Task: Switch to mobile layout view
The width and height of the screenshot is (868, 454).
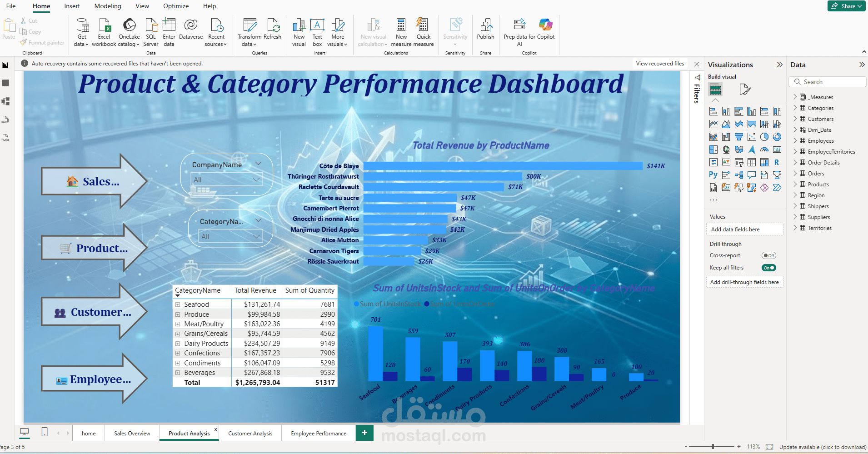Action: [x=45, y=432]
